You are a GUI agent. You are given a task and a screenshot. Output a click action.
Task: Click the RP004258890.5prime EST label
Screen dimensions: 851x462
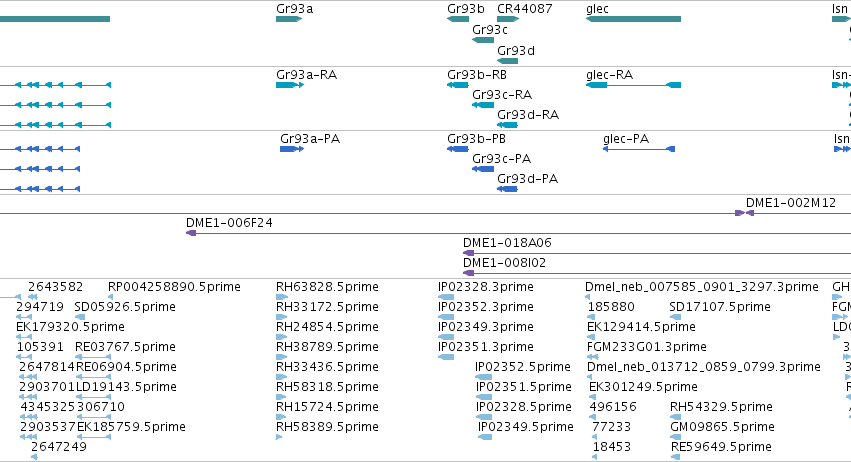point(174,287)
